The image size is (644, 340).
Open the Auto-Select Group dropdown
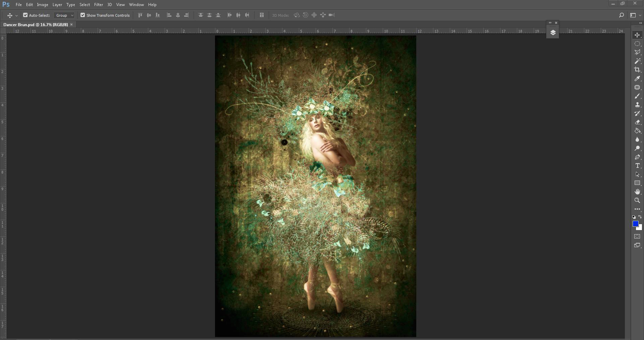click(x=64, y=15)
